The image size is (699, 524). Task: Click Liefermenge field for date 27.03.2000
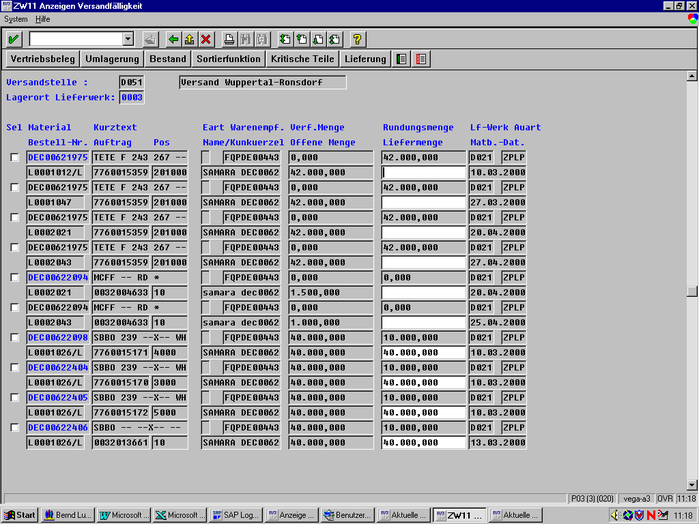[x=424, y=202]
